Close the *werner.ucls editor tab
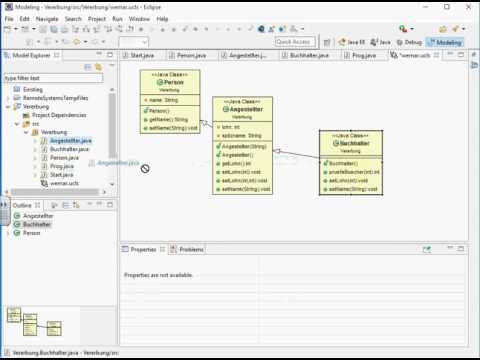Screen dimensions: 480x360 pyautogui.click(x=436, y=55)
